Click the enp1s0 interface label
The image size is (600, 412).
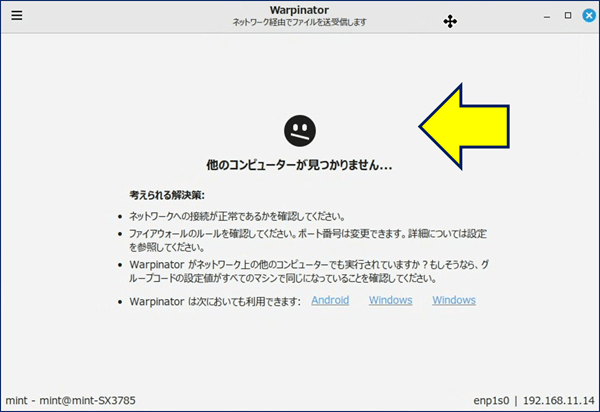491,401
